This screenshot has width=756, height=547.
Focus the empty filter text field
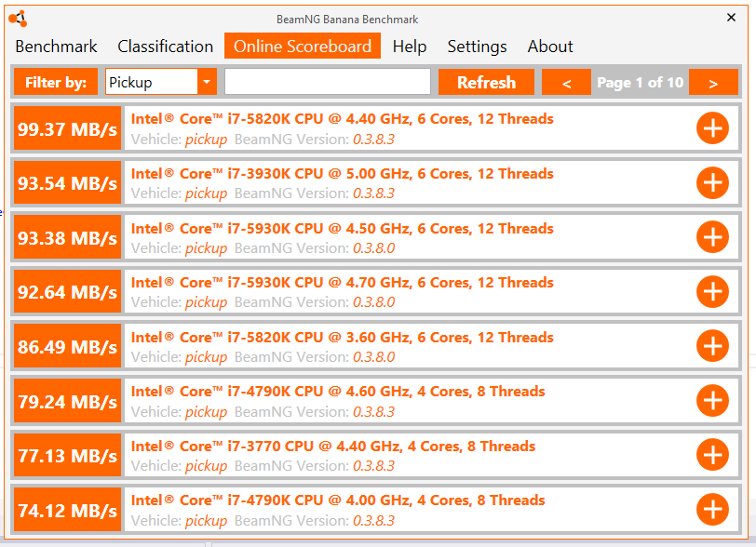coord(328,82)
